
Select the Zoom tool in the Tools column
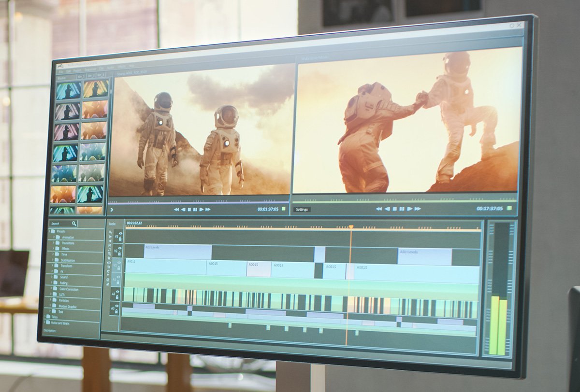[110, 233]
